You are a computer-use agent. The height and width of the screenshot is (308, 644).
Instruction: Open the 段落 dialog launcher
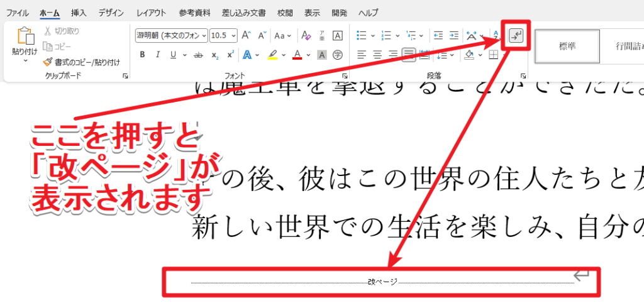[523, 76]
